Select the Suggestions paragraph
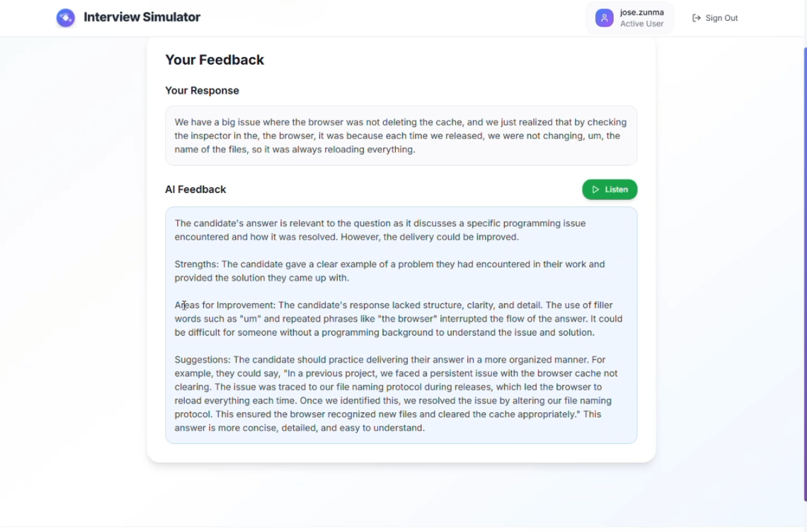This screenshot has width=807, height=532. pyautogui.click(x=396, y=394)
